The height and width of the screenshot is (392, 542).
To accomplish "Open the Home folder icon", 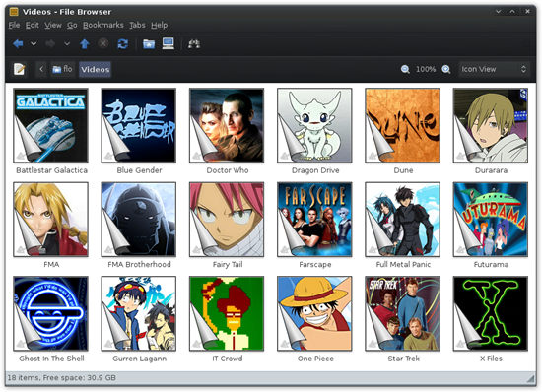I will [149, 44].
